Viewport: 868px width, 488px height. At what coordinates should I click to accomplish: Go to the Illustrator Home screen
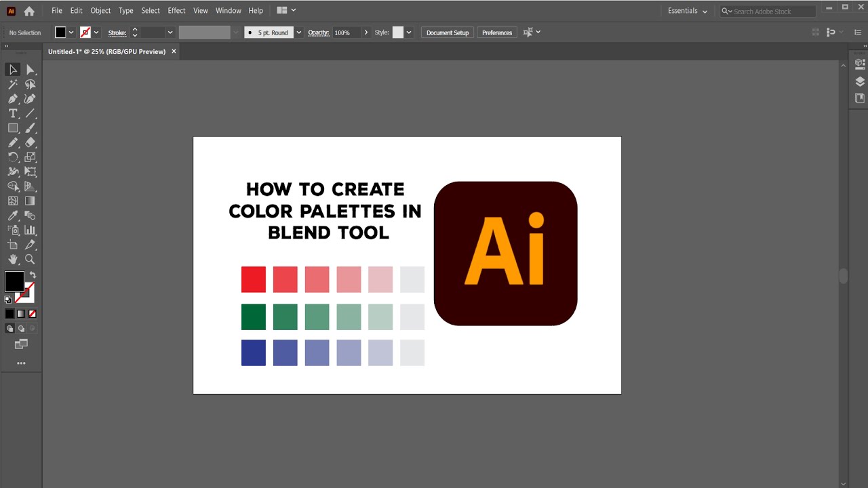click(x=28, y=11)
